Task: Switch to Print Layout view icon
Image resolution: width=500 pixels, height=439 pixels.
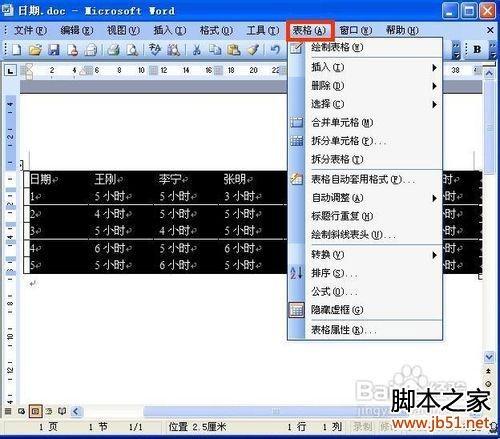Action: click(35, 411)
